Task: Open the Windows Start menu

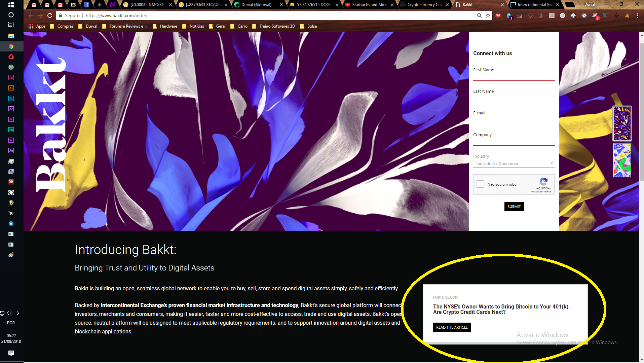Action: click(x=11, y=5)
